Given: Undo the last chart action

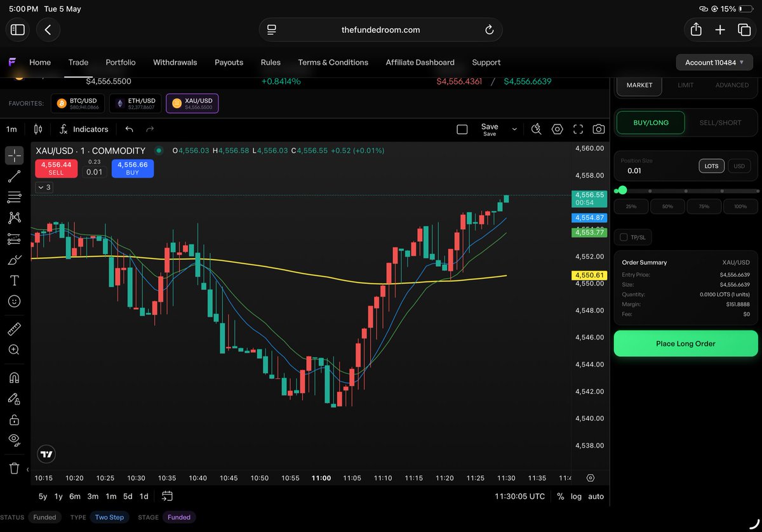Looking at the screenshot, I should pos(130,129).
